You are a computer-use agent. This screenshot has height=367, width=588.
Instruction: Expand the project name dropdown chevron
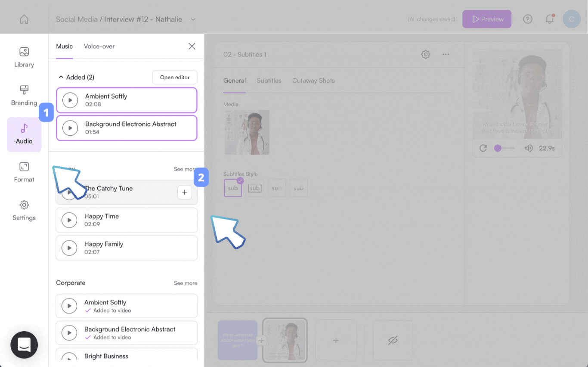click(x=193, y=19)
